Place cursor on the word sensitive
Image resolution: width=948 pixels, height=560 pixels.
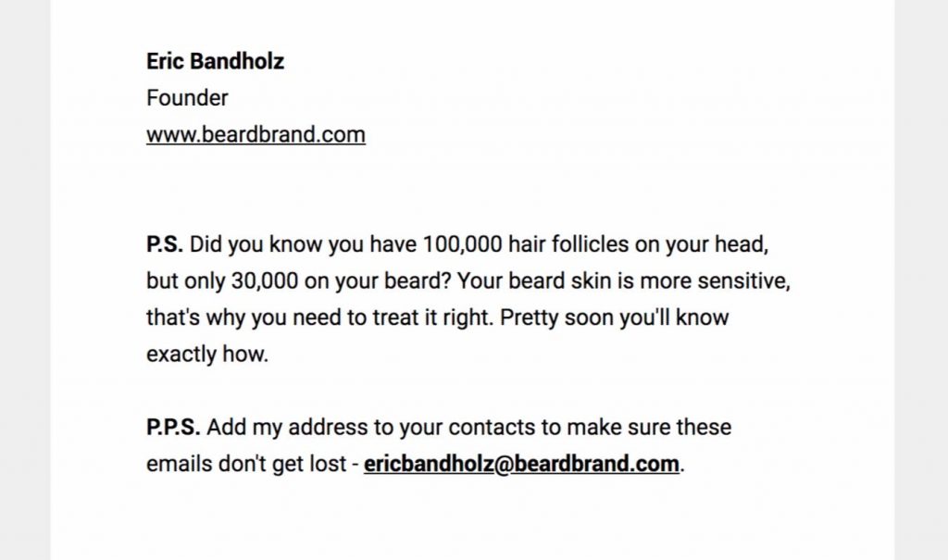[x=743, y=281]
